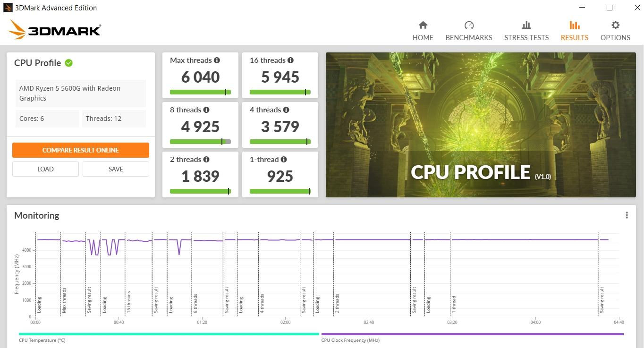Click the 04:00 time label on the chart axis
Screen dimensions: 644x348
point(535,323)
